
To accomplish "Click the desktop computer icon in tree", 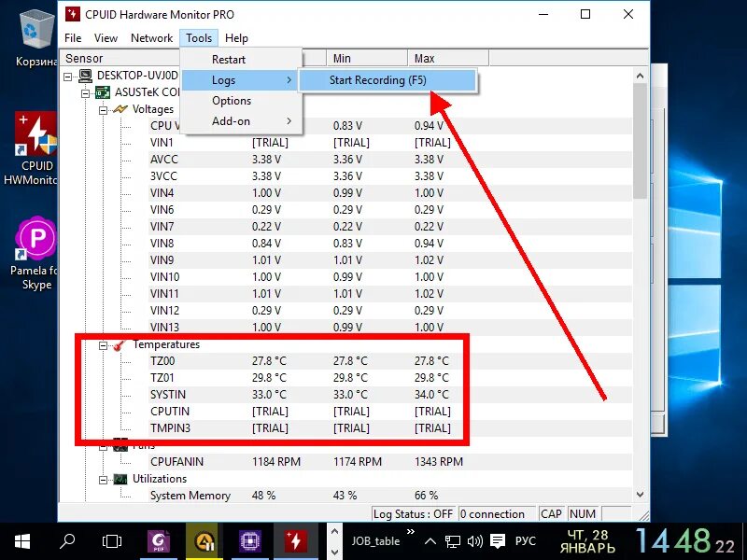I will [85, 76].
